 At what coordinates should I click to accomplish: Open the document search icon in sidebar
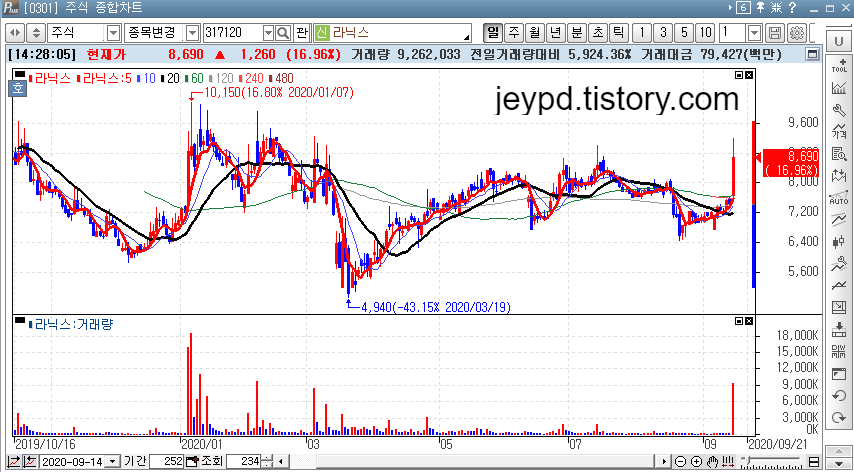pyautogui.click(x=839, y=154)
